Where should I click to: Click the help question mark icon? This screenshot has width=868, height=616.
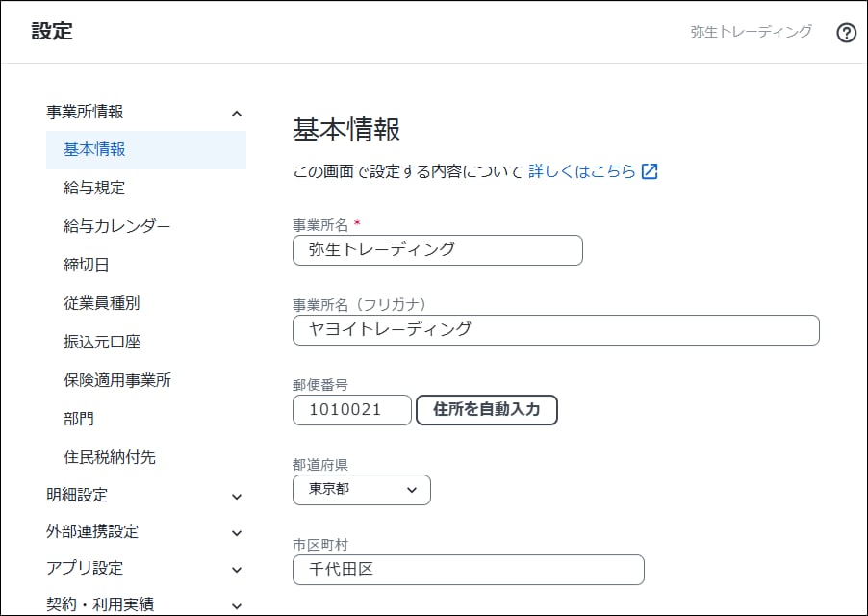point(846,33)
